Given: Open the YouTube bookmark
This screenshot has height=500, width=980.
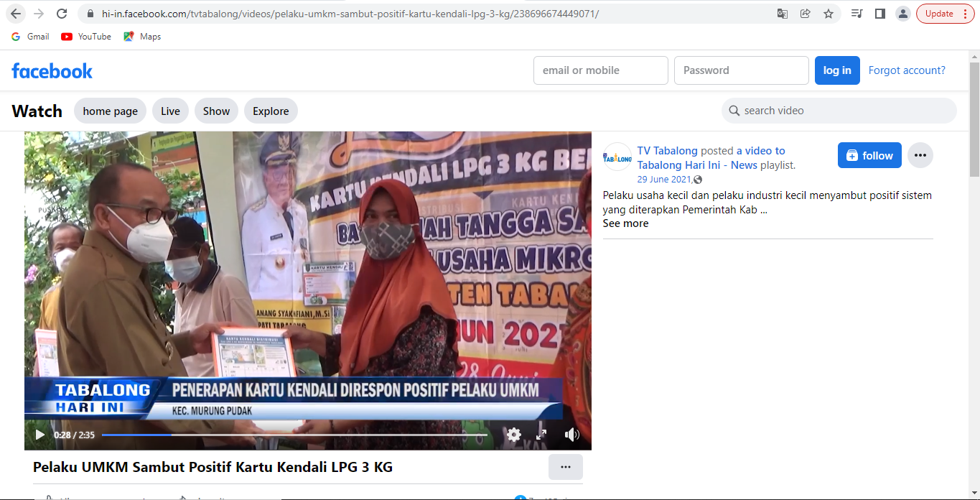Looking at the screenshot, I should (x=86, y=37).
